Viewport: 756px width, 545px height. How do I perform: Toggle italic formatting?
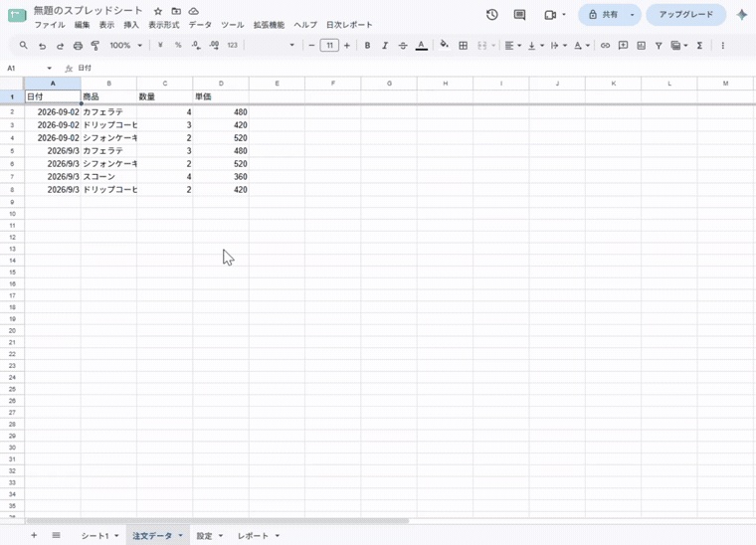[x=385, y=46]
